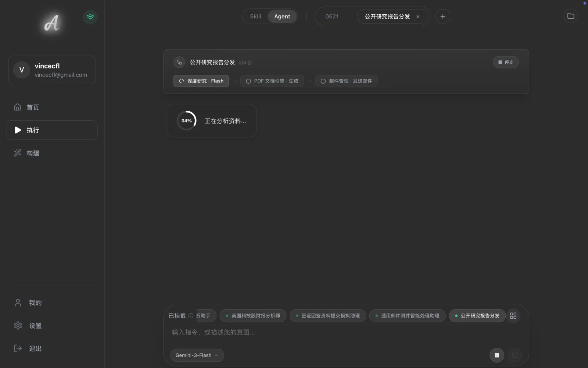The image size is (588, 368).
Task: Select 美国科技股财报分析师 mounted agent chip
Action: [253, 316]
